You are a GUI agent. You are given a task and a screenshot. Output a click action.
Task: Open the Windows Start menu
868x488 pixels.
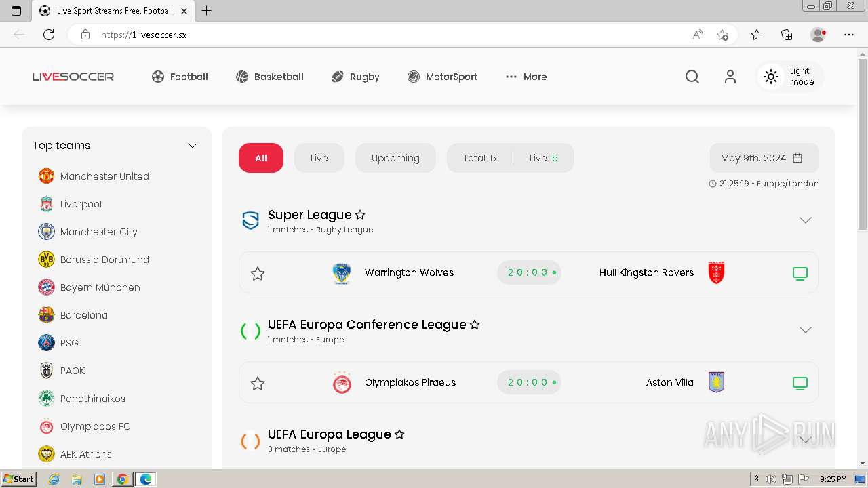19,479
